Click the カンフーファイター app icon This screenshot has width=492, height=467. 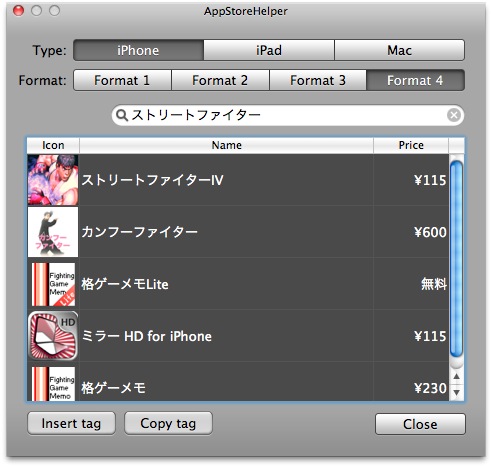tap(53, 232)
